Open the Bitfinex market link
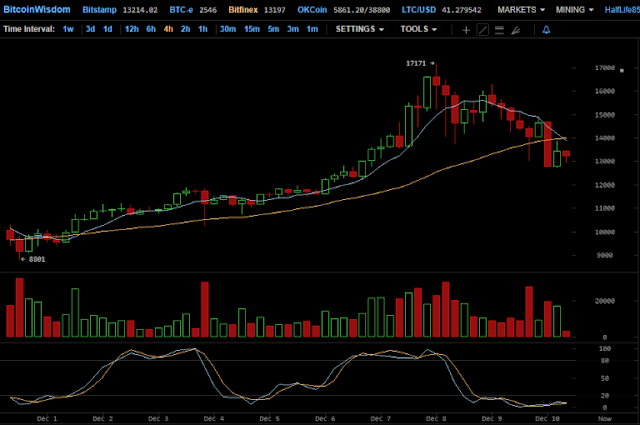This screenshot has width=640, height=425. [243, 10]
